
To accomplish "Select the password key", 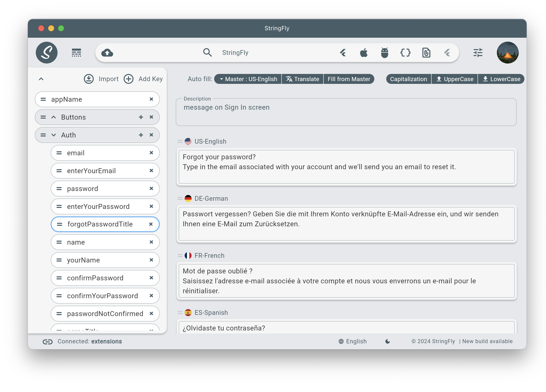I will [x=105, y=189].
